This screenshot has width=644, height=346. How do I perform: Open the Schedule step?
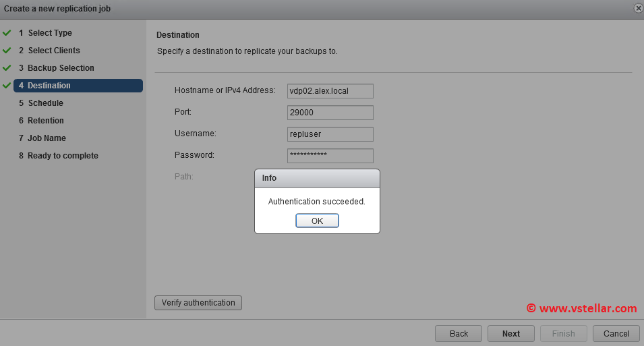tap(45, 103)
